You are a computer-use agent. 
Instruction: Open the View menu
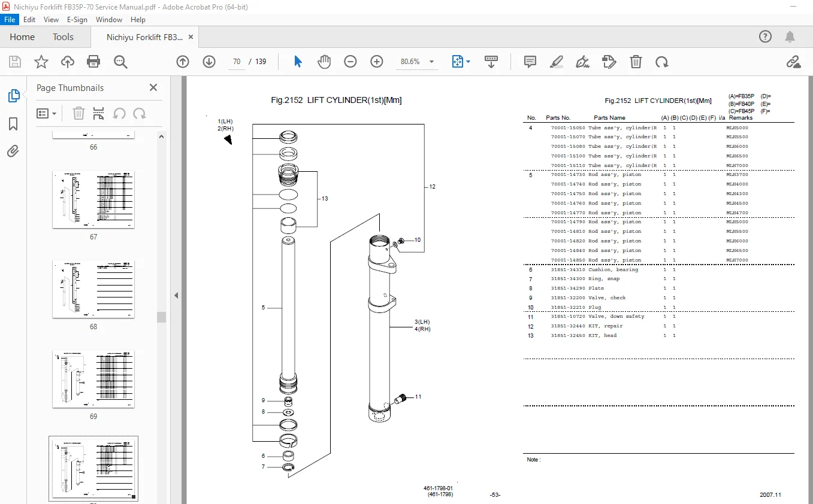click(52, 19)
